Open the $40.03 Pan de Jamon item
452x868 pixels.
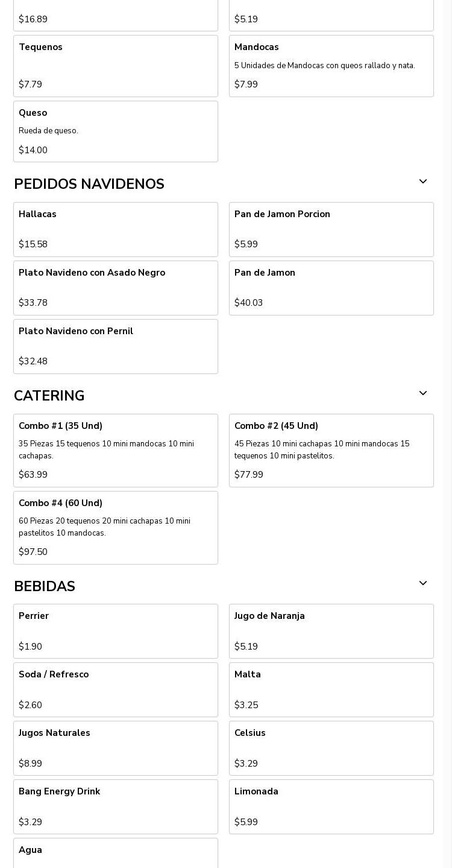tap(331, 288)
